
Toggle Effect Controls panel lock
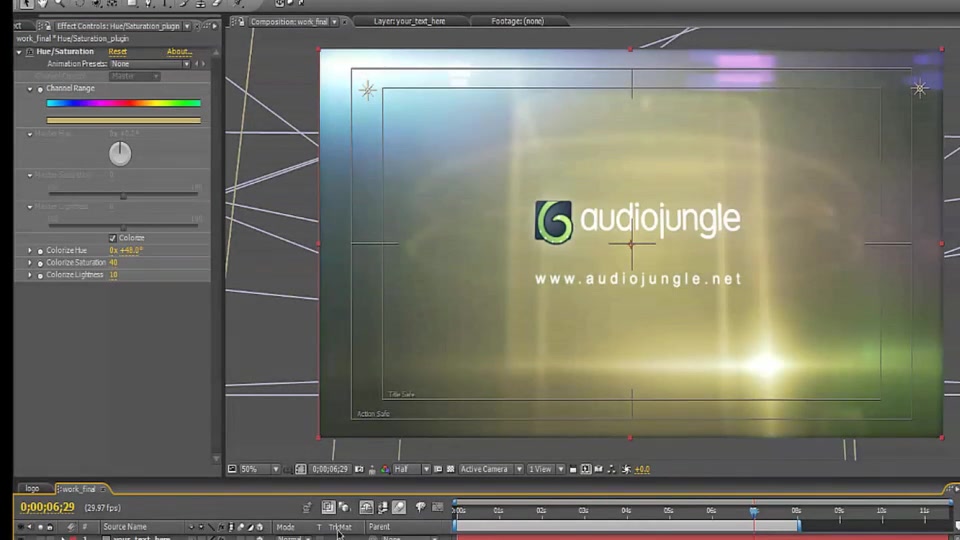point(47,26)
